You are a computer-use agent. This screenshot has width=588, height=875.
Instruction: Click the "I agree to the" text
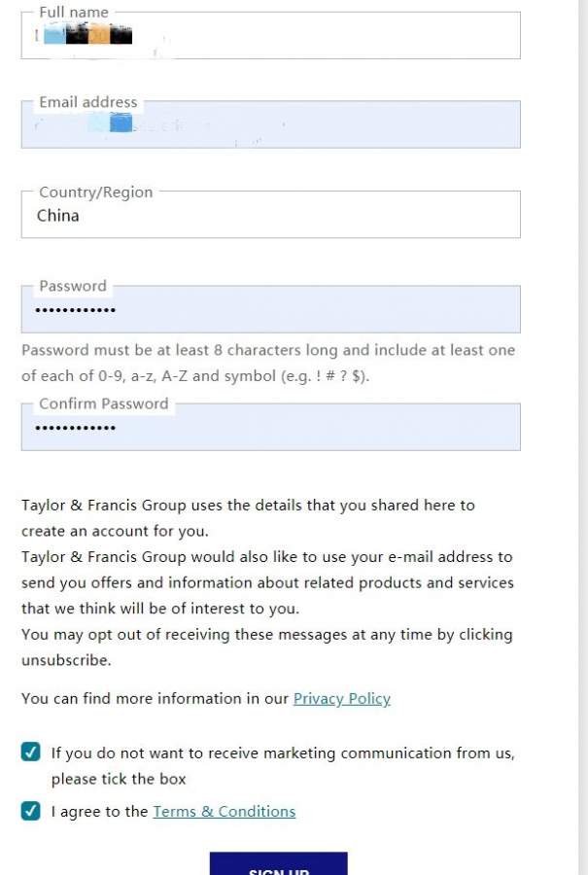click(100, 811)
